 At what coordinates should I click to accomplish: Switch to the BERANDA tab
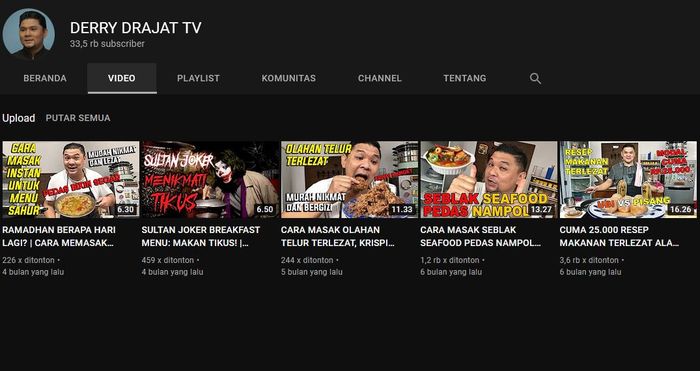pos(45,78)
